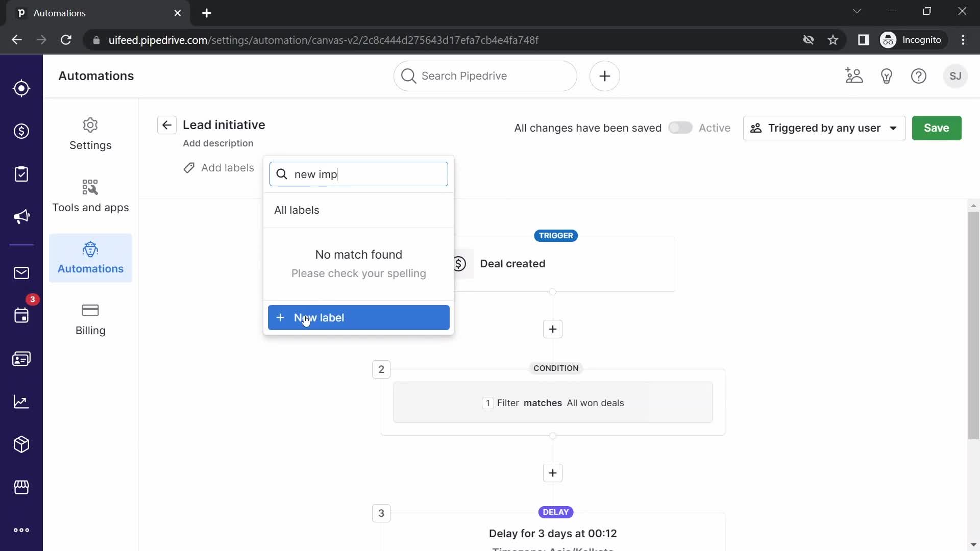Viewport: 980px width, 551px height.
Task: Expand the Triggered by any user dropdown
Action: coord(823,128)
